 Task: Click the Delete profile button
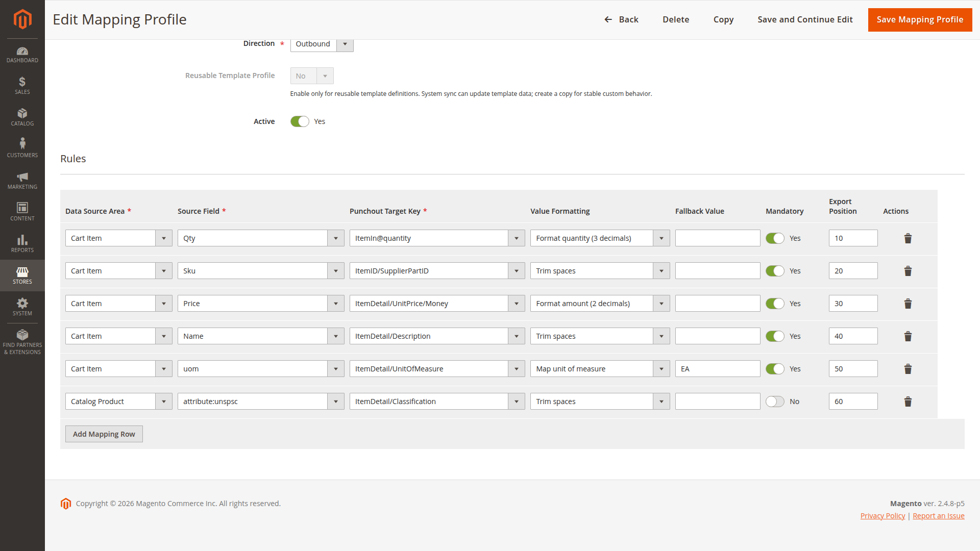tap(676, 19)
